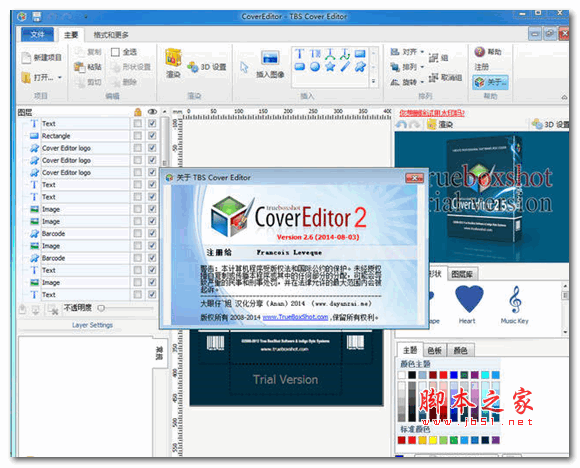Expand the 排列 arrange dropdown
Screen dimensions: 580x468
pyautogui.click(x=422, y=67)
